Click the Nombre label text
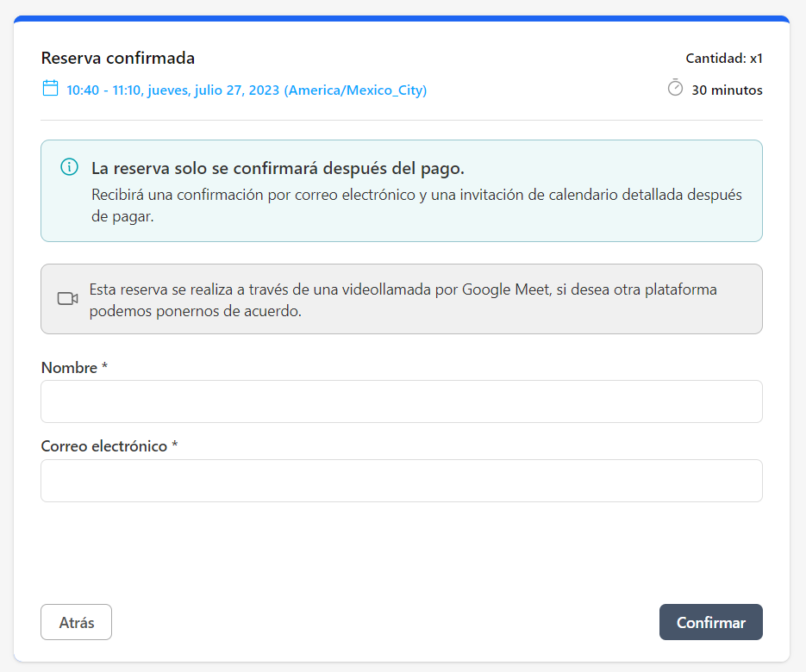The image size is (806, 672). (69, 368)
